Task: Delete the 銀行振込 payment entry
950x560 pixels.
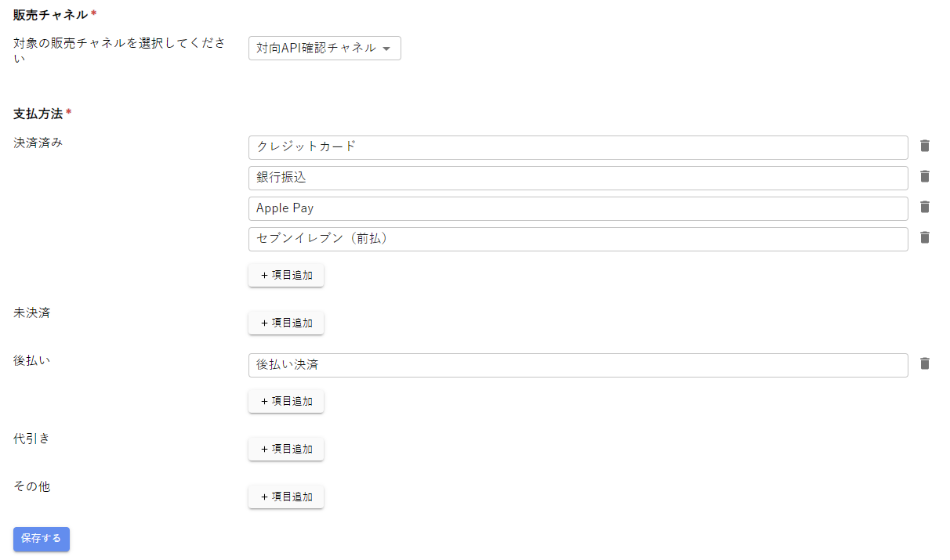Action: (925, 176)
